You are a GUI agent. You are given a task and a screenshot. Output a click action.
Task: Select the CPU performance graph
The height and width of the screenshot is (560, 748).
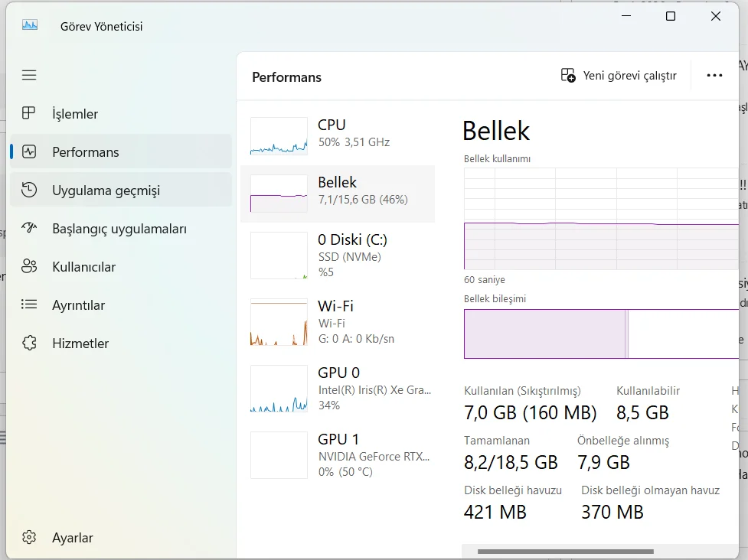[x=279, y=136]
